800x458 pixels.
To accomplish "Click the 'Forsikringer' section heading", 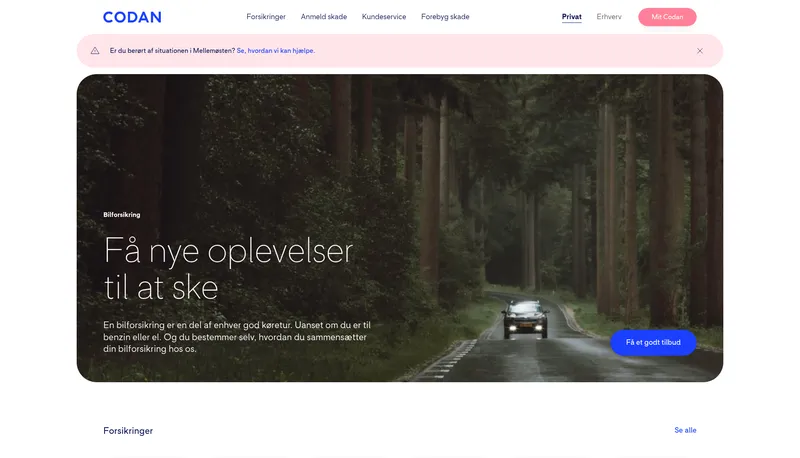I will [128, 430].
